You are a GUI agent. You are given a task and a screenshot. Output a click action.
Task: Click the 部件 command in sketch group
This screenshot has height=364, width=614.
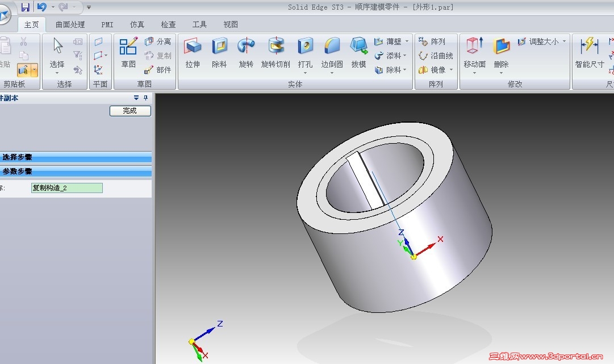click(158, 70)
